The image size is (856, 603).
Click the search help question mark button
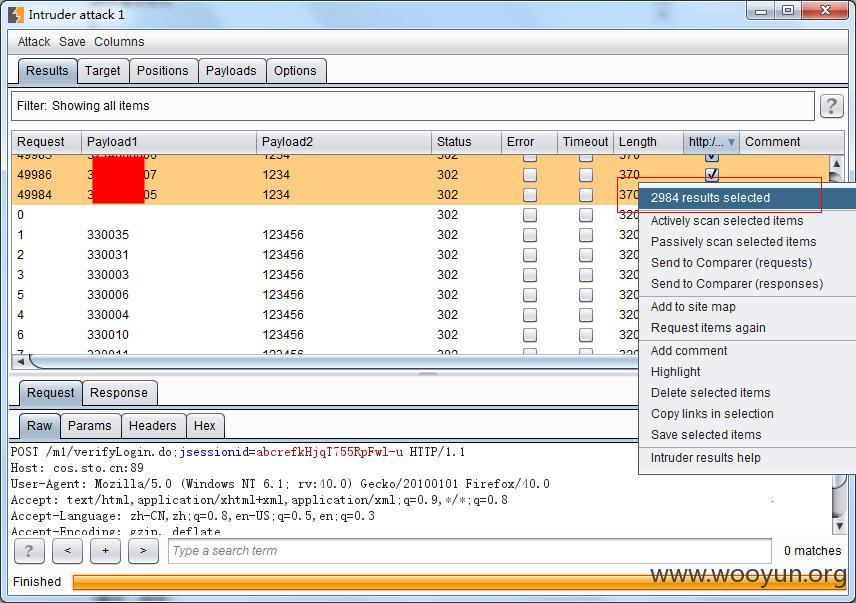pyautogui.click(x=28, y=551)
